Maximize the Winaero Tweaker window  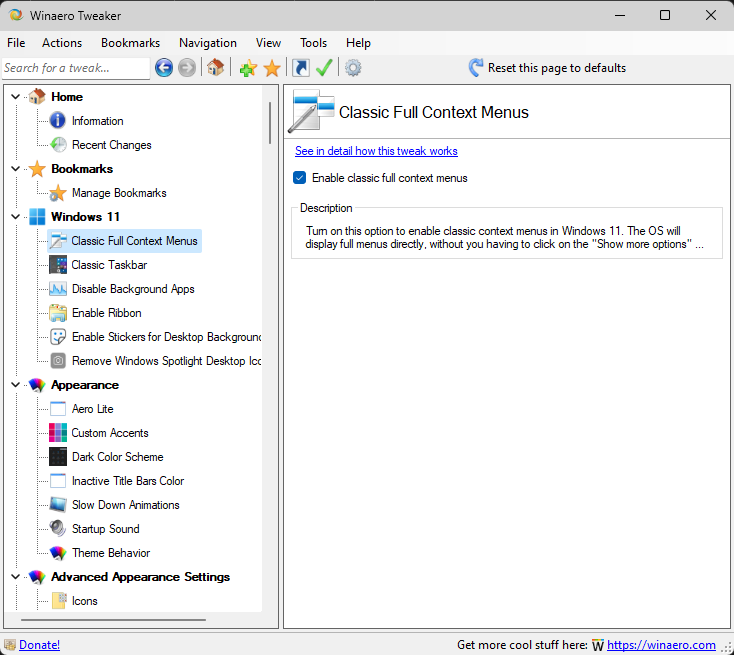(665, 15)
